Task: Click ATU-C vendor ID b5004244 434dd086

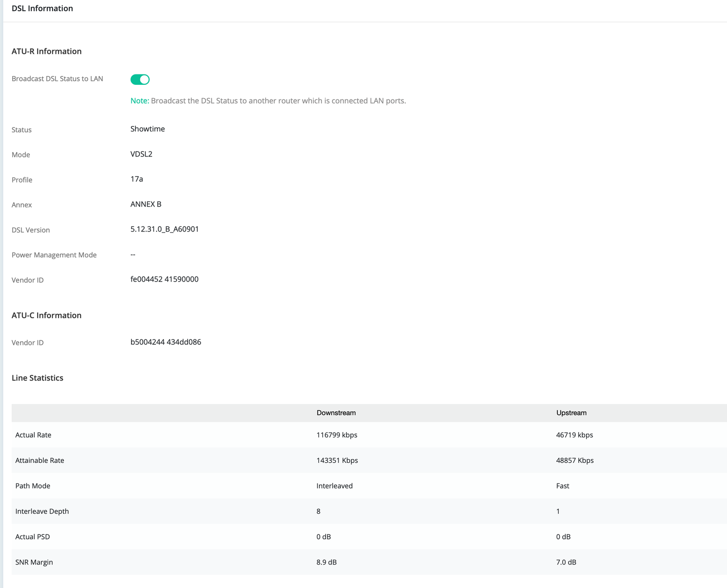Action: (x=165, y=342)
